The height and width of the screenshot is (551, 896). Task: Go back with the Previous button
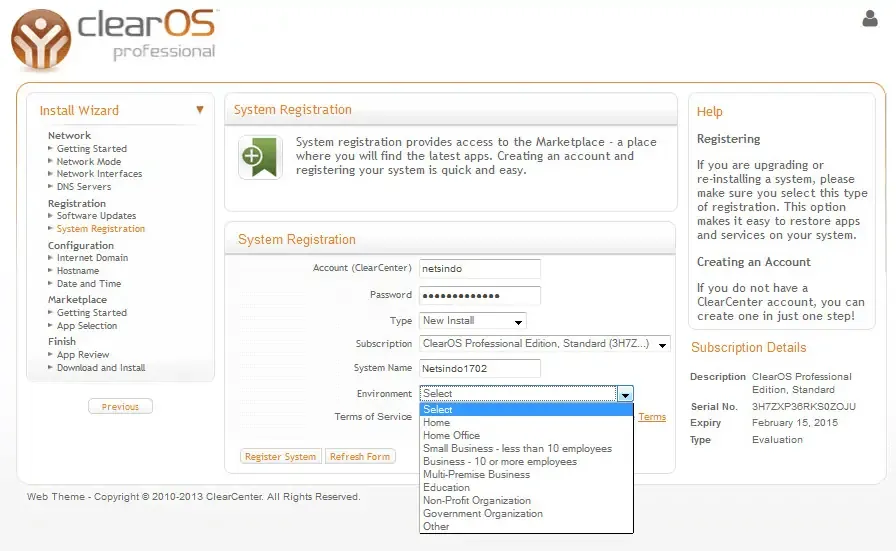(120, 407)
